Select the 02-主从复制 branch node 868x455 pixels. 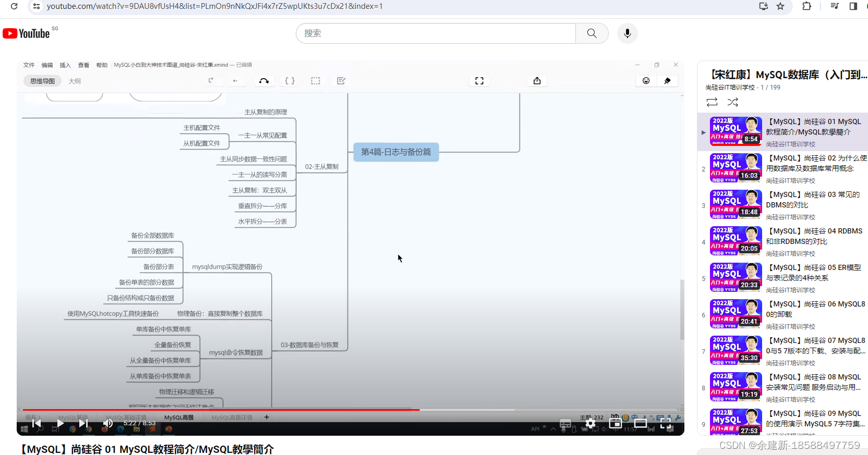[x=322, y=167]
